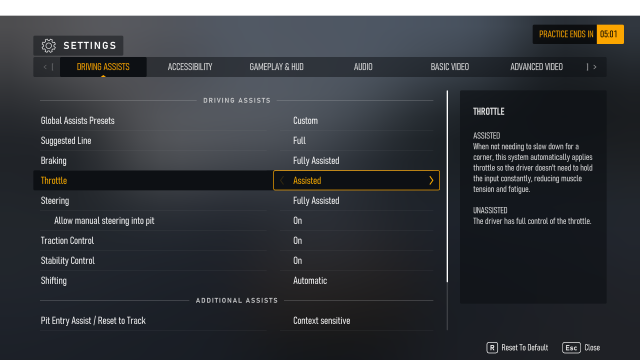The height and width of the screenshot is (360, 640).
Task: Click the Close label
Action: point(592,348)
